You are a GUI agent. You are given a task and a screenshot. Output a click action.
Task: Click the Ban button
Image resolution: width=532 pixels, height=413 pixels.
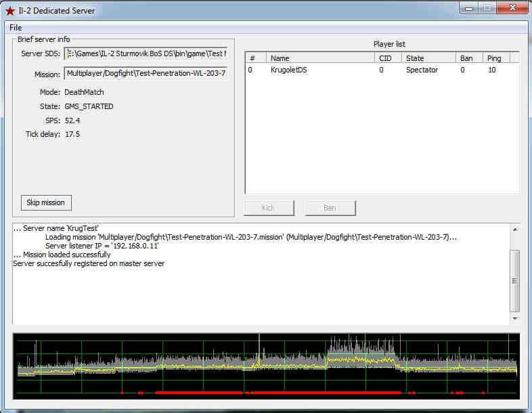point(330,208)
